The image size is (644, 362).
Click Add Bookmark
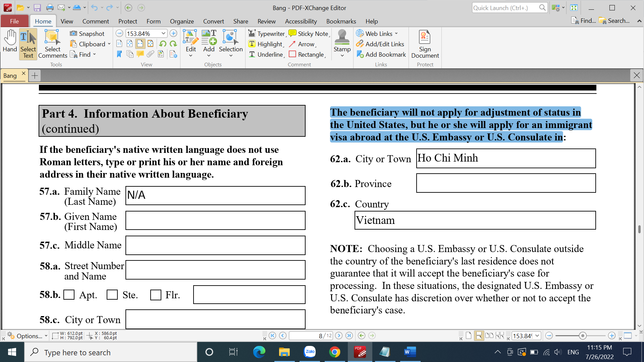point(381,54)
